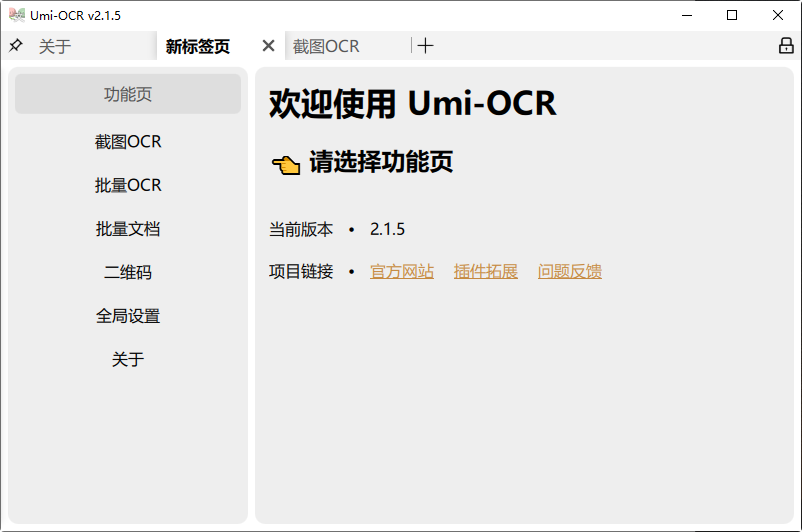Click the 功能页 header in sidebar
This screenshot has height=532, width=802.
128,94
